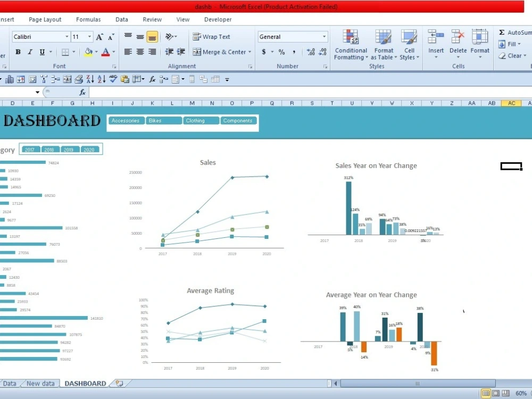Screen dimensions: 532x399
Task: Click the fx Insert Function button in formula bar
Action: (82, 92)
